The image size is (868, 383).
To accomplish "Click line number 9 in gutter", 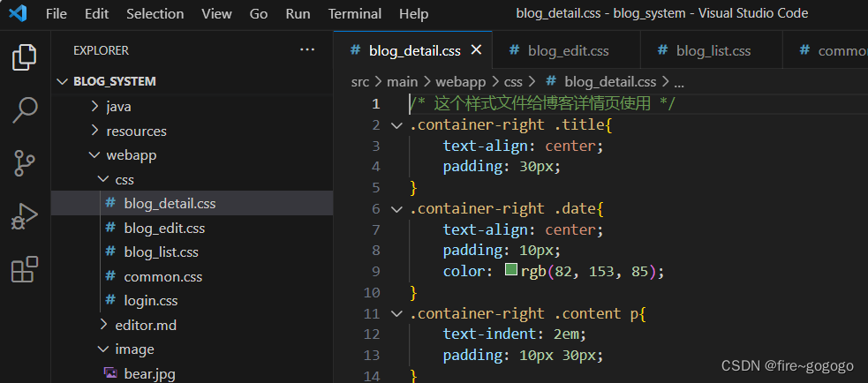I will [376, 271].
